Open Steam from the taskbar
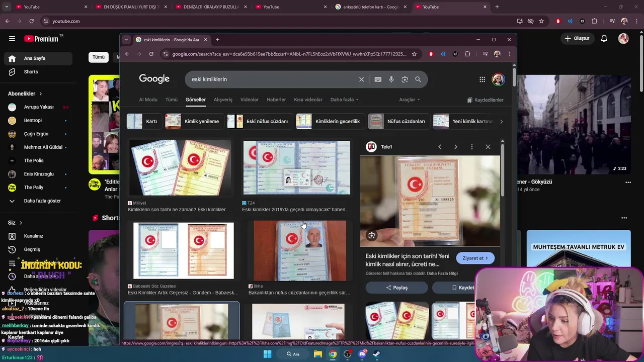This screenshot has width=644, height=362. tap(377, 354)
